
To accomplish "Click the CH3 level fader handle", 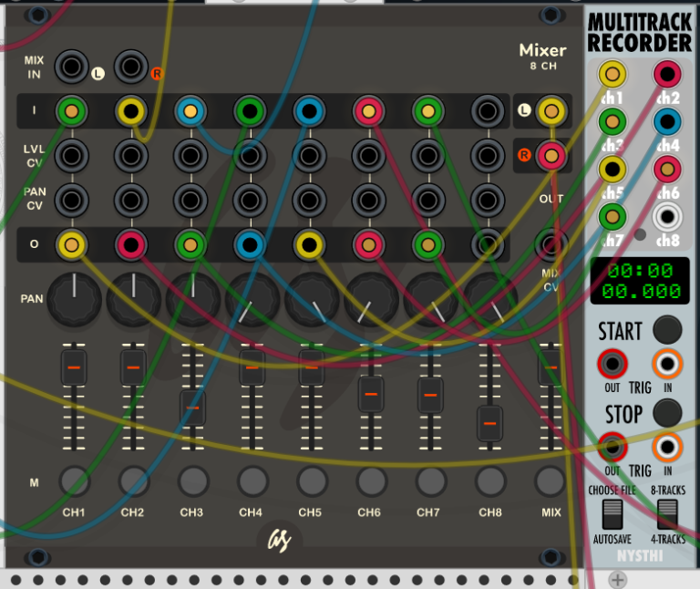I will click(x=193, y=408).
